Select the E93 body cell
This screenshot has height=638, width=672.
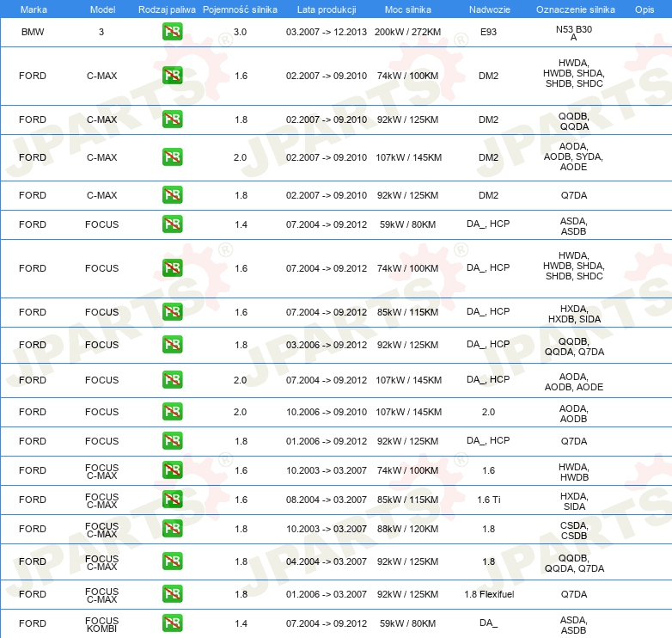(x=488, y=32)
